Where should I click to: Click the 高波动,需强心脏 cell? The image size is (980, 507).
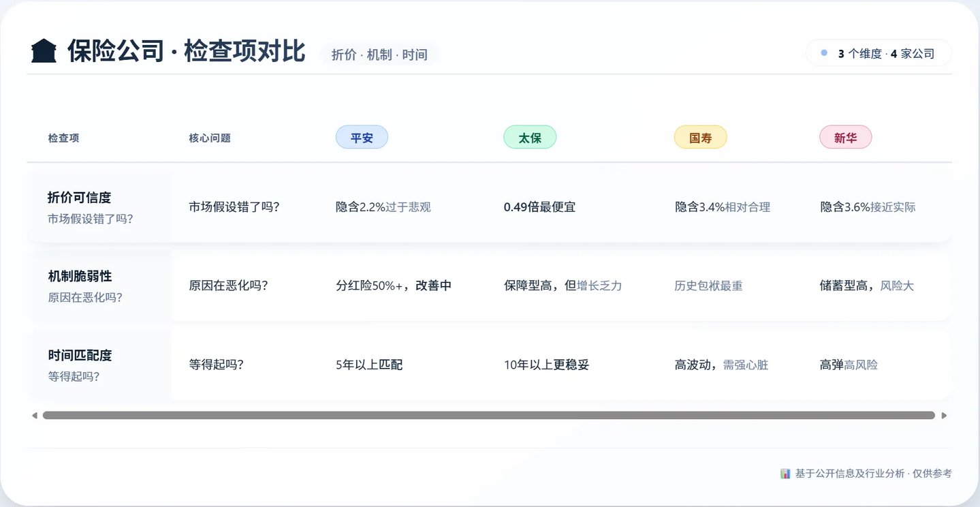[x=721, y=365]
